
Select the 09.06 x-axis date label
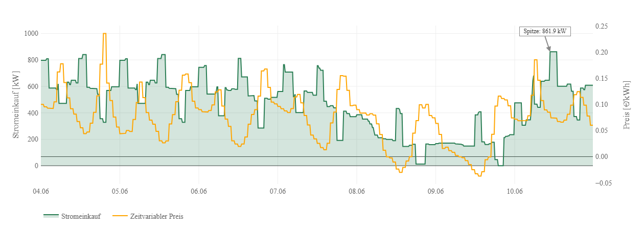[435, 192]
